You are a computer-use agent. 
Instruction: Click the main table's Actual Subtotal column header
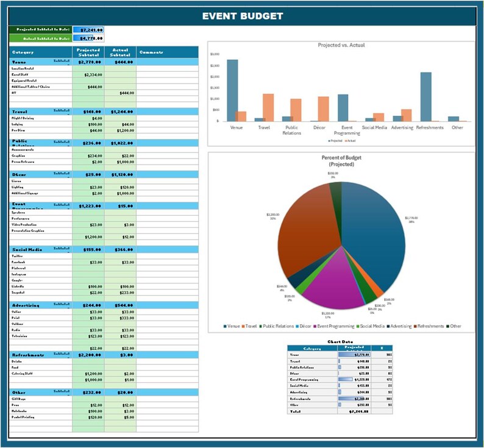click(120, 52)
